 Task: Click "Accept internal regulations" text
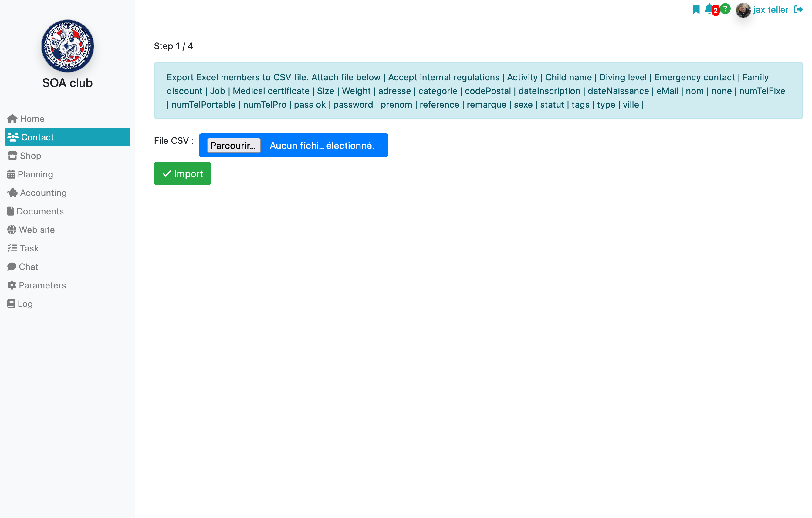coord(443,77)
